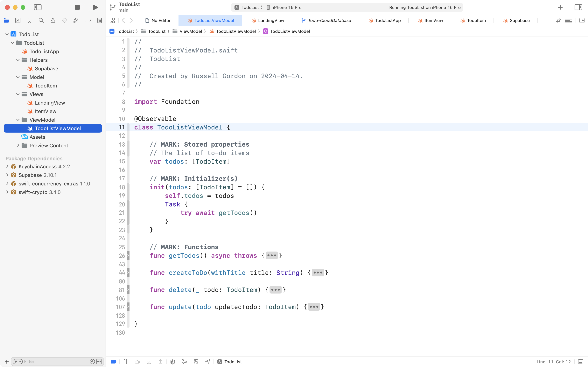Open the Report navigator

click(100, 20)
